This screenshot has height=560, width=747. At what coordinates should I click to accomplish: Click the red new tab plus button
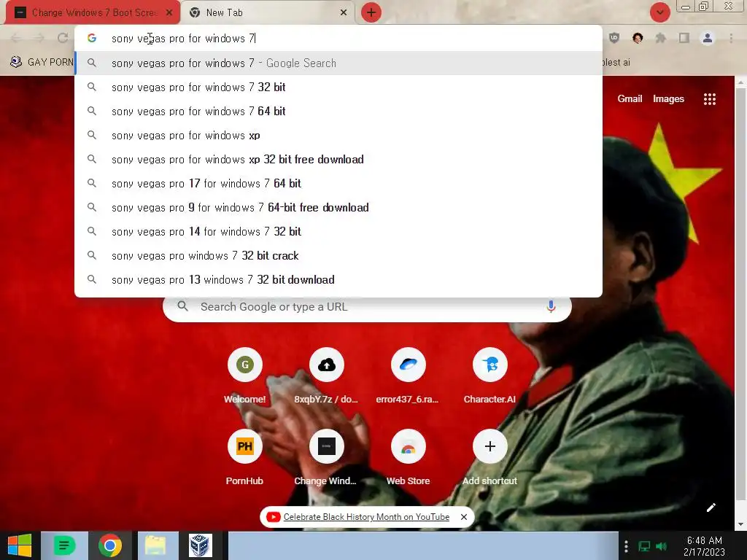point(371,12)
